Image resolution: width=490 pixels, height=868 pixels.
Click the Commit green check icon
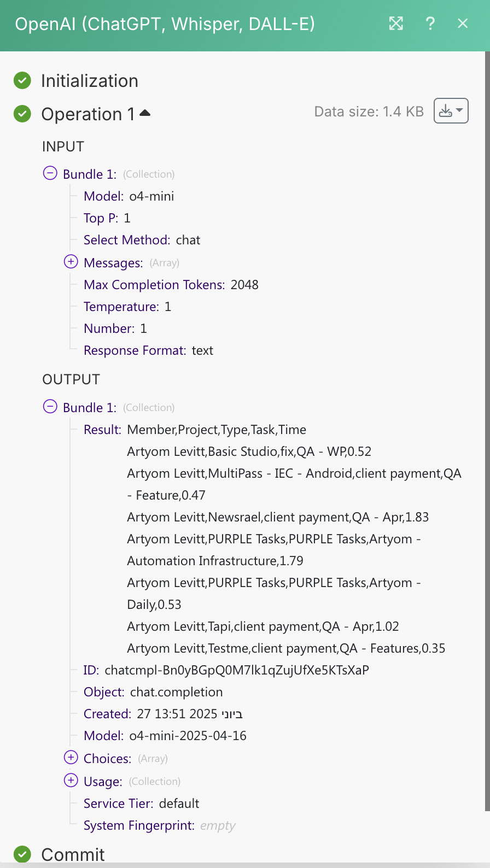pyautogui.click(x=22, y=854)
